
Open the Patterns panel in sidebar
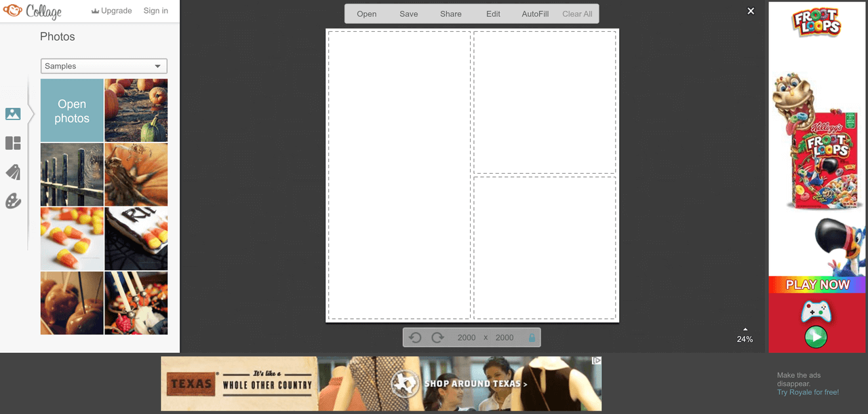tap(14, 172)
